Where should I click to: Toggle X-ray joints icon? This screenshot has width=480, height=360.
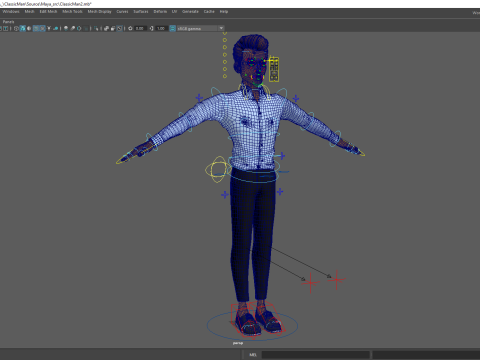click(119, 28)
